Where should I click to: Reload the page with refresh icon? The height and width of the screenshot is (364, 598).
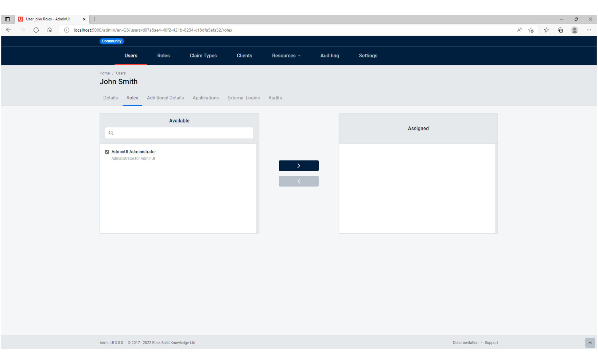coord(36,30)
